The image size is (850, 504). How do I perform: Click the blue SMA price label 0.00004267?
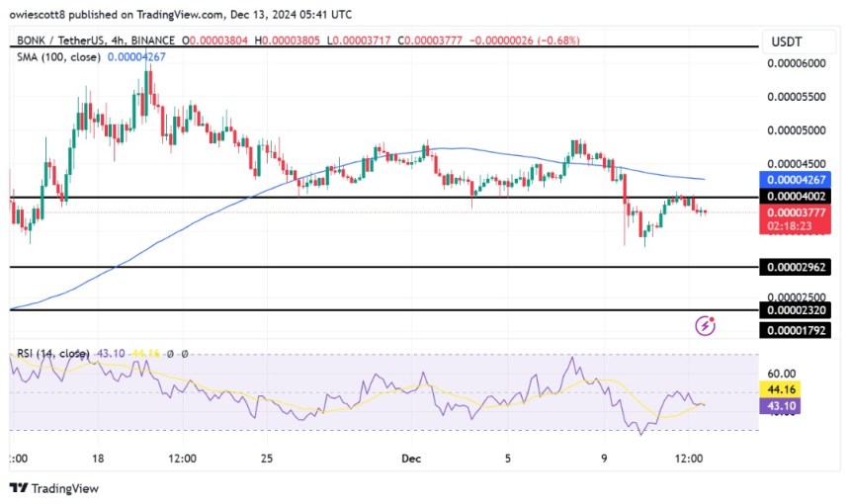pyautogui.click(x=796, y=180)
